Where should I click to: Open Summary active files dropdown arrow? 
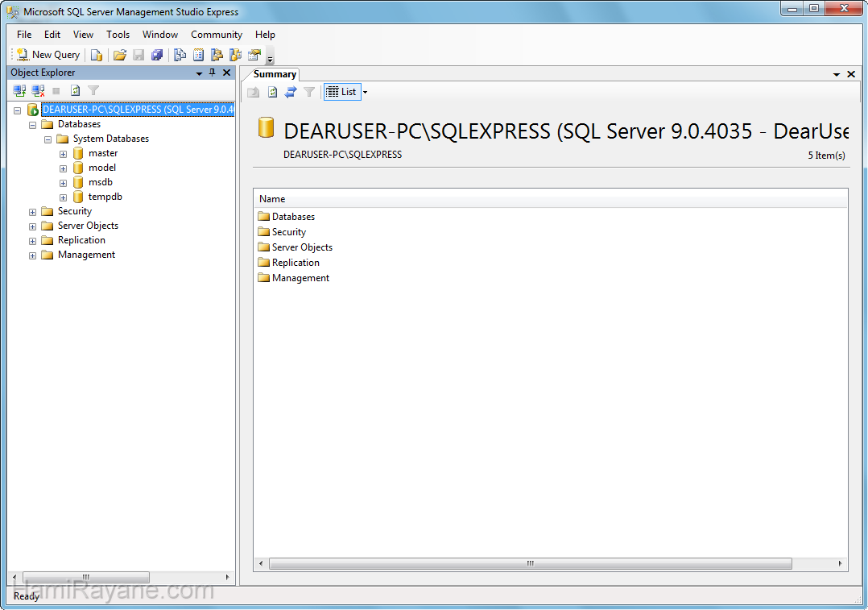coord(837,74)
